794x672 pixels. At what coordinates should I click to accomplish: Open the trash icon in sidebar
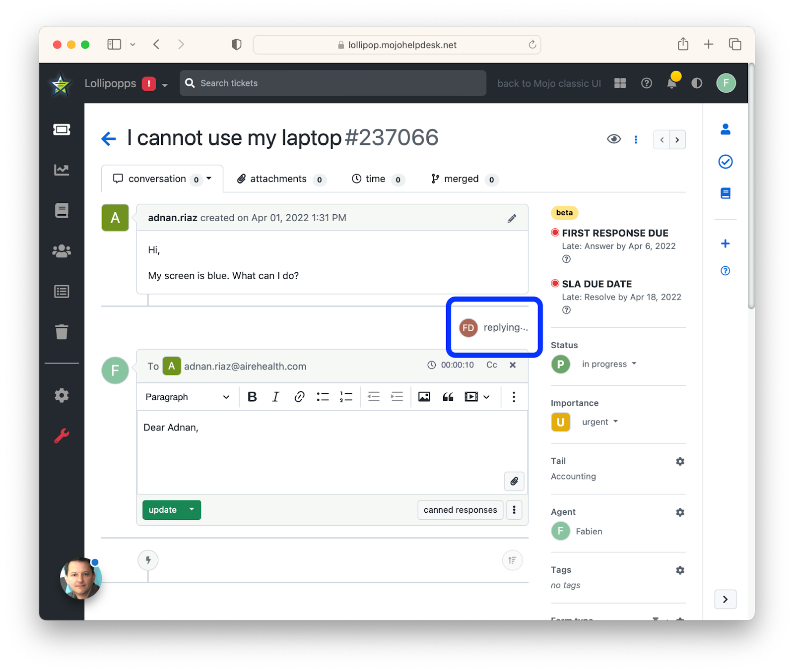(62, 332)
